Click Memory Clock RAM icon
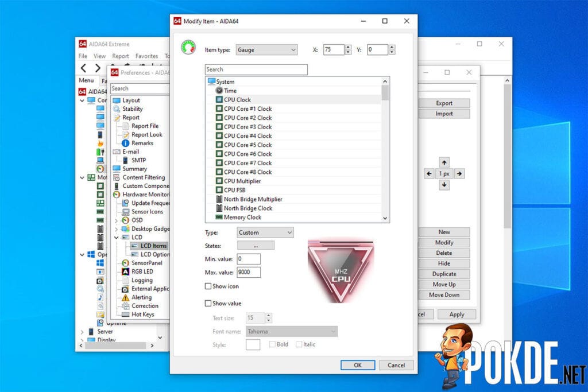This screenshot has width=588, height=392. tap(219, 217)
